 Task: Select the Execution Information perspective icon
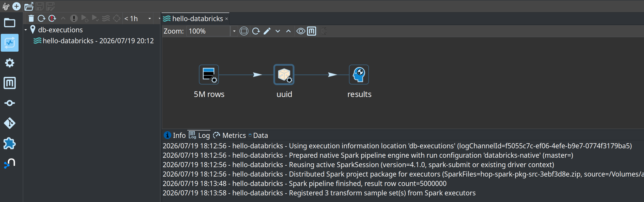pos(10,43)
